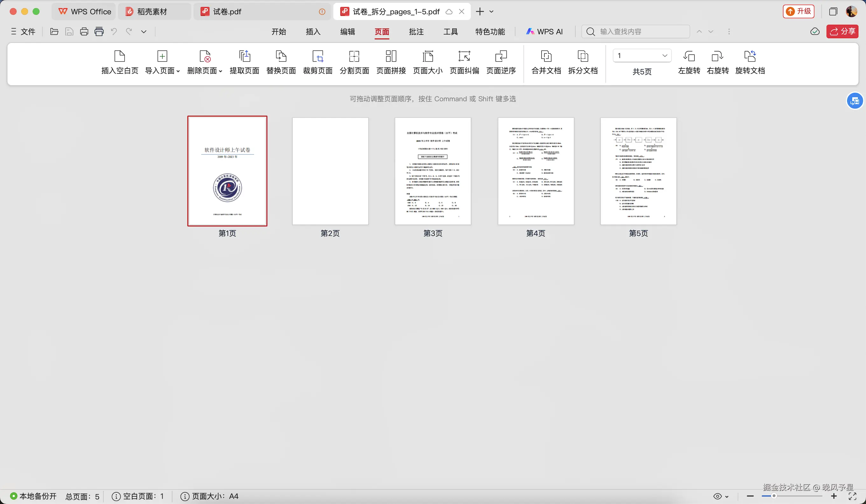
Task: Expand the Import Pages dropdown (导入页面)
Action: [x=178, y=71]
